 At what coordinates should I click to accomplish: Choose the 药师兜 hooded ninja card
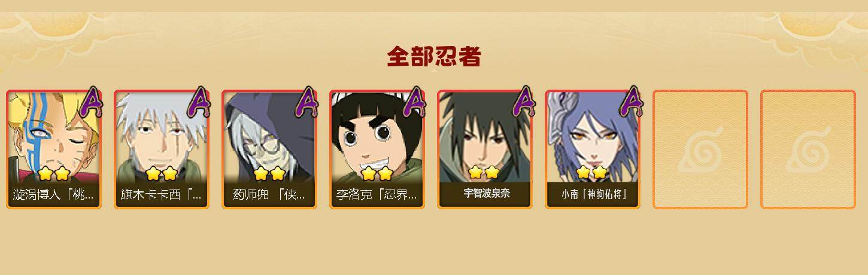(269, 149)
